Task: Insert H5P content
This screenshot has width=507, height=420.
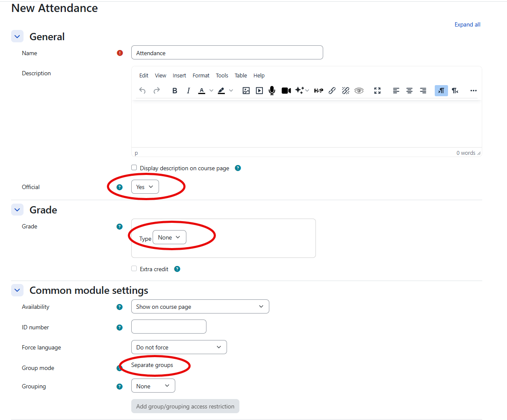Action: pos(318,91)
